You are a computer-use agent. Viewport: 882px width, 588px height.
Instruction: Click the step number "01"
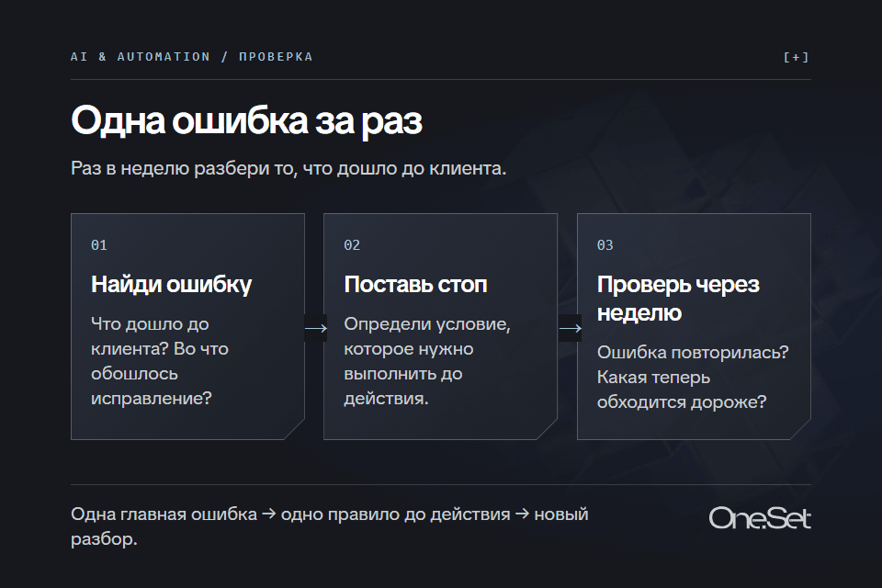pyautogui.click(x=99, y=245)
